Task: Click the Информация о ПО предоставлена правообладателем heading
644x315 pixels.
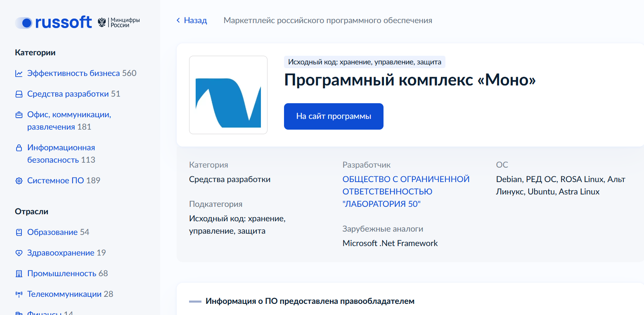Action: [310, 301]
